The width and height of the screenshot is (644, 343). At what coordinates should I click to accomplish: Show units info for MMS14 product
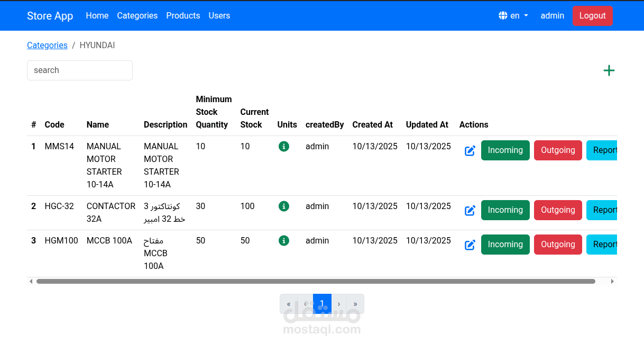(284, 147)
